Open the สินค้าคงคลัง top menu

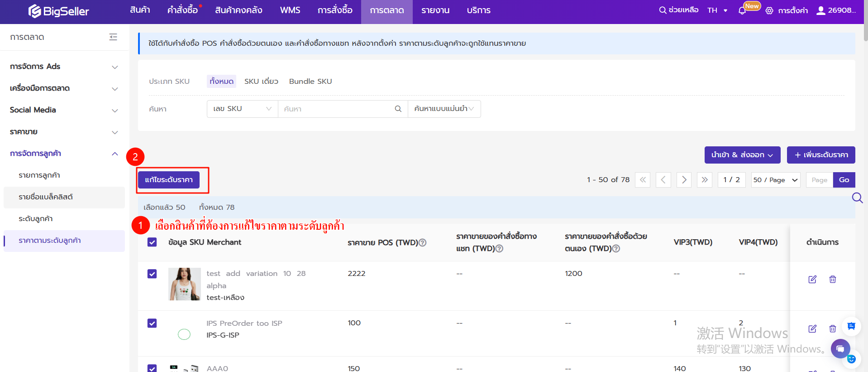[x=238, y=10]
